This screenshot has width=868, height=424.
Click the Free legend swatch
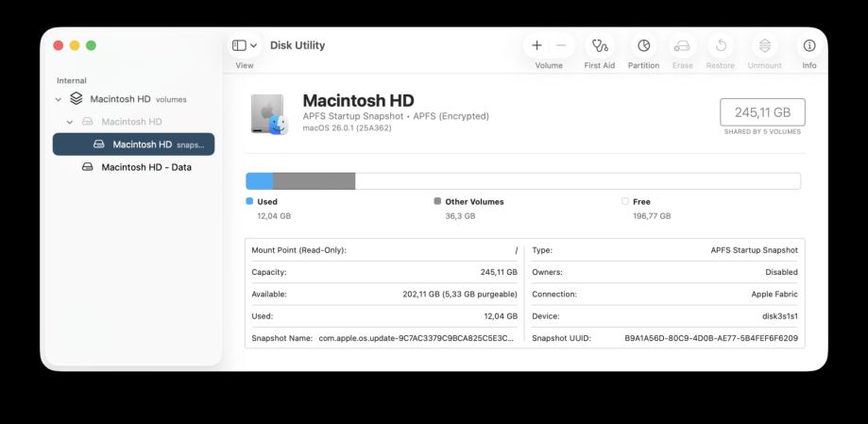[625, 201]
